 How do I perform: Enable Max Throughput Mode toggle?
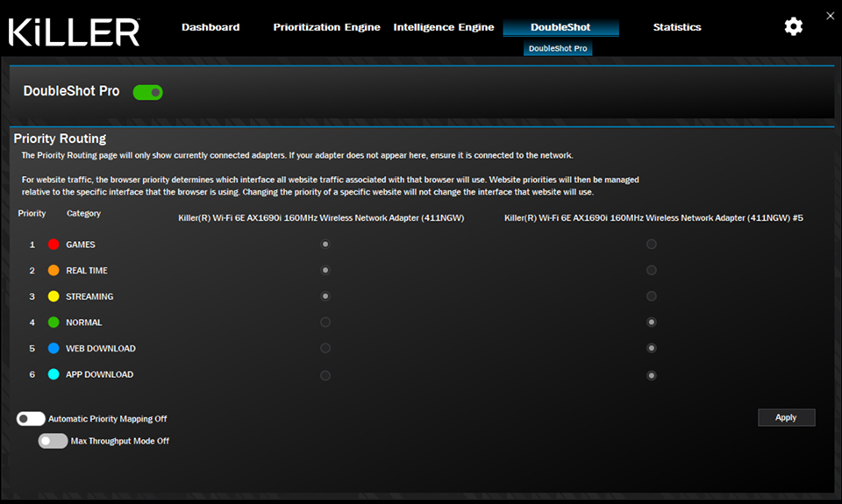tap(53, 441)
